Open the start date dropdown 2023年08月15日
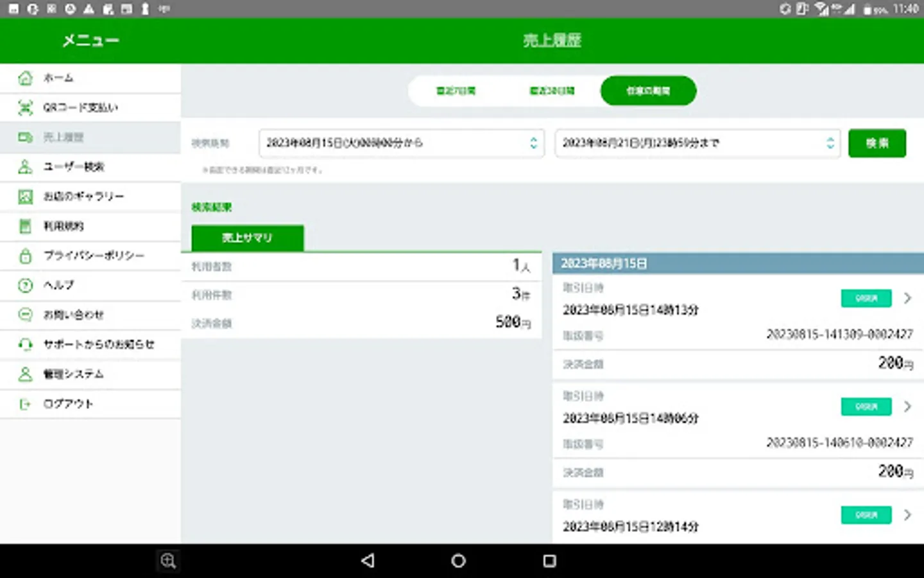The height and width of the screenshot is (578, 924). (402, 143)
